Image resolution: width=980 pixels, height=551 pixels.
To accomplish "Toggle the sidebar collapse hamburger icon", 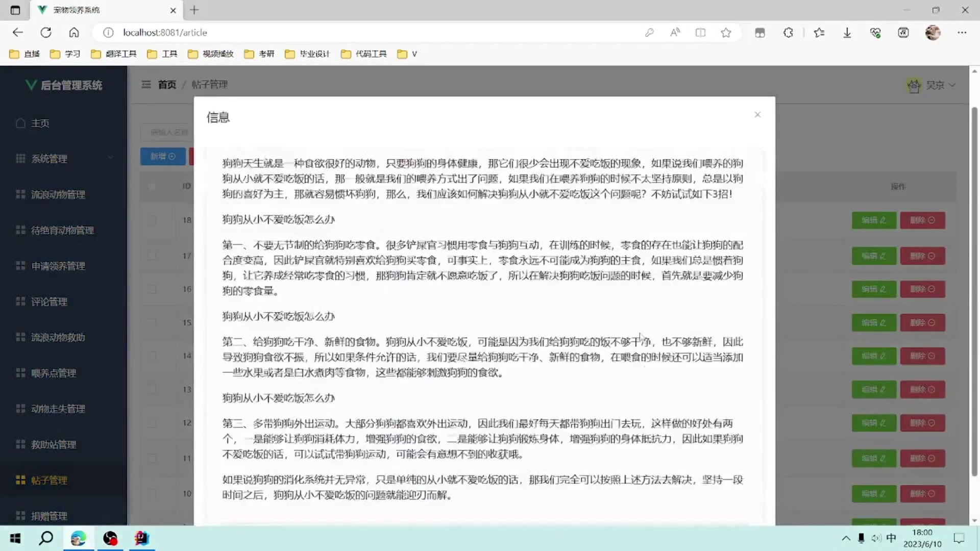I will (x=146, y=85).
